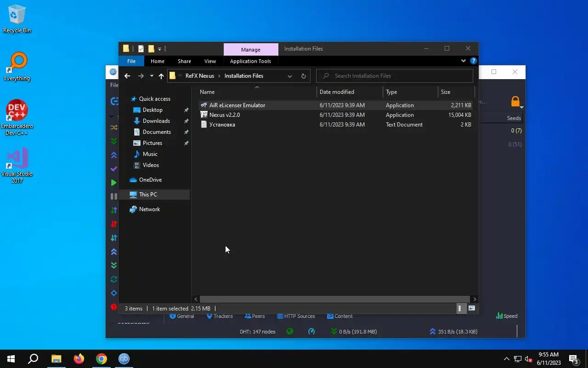The width and height of the screenshot is (588, 368).
Task: Switch to the Share ribbon tab
Action: click(x=184, y=61)
